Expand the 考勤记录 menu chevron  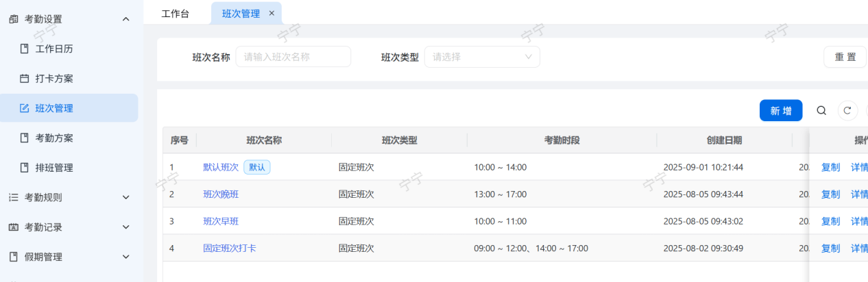coord(125,227)
